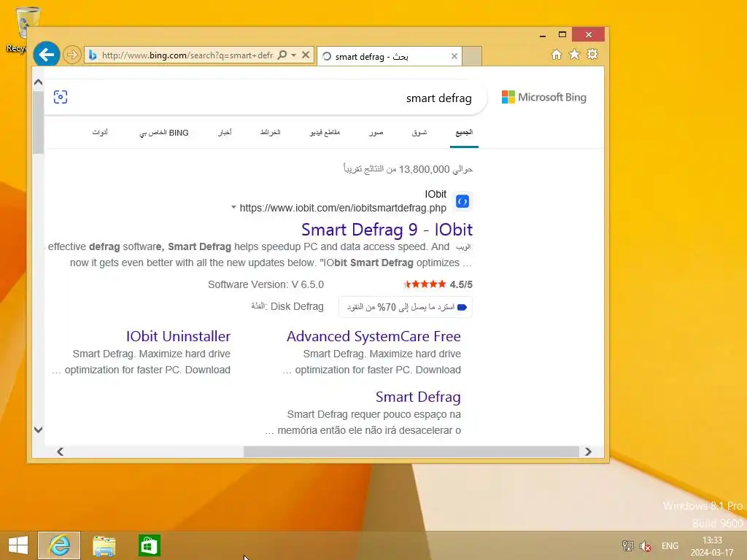This screenshot has height=560, width=747.
Task: Select the الجميع search tab
Action: [464, 133]
